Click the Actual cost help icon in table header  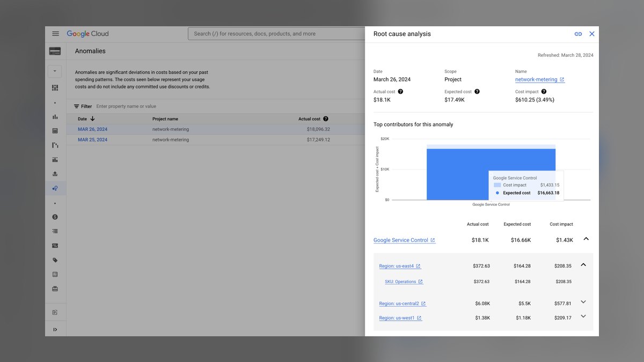click(x=326, y=119)
